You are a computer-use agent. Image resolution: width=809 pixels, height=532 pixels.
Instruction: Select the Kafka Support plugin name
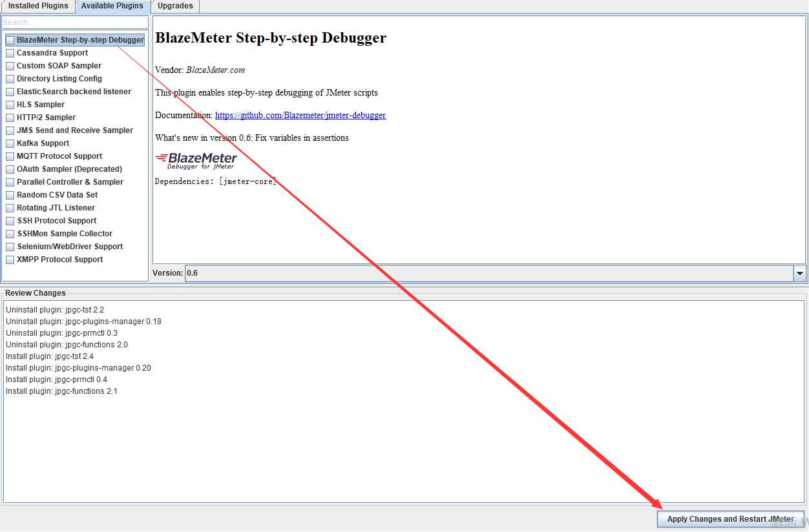[43, 143]
